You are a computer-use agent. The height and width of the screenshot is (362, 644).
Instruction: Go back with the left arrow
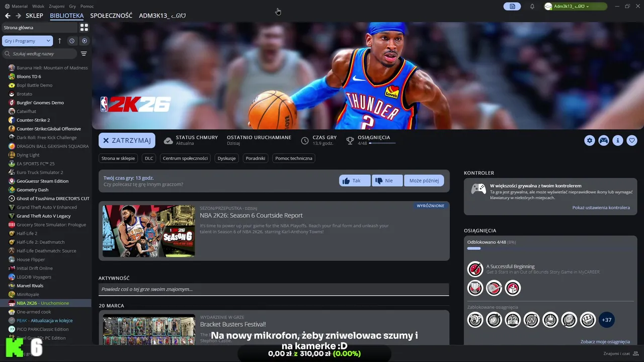tap(8, 16)
